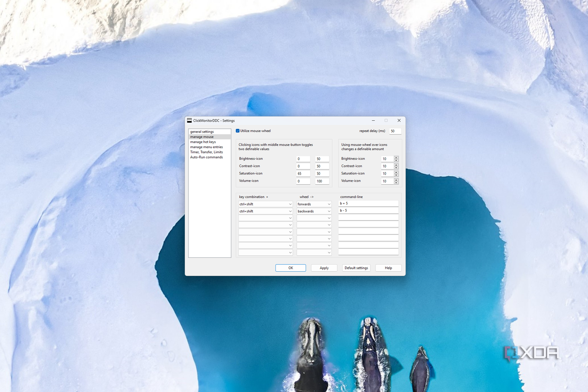Edit Saturation-icon first toggle value 65
Screen dimensions: 588x392
[x=304, y=174]
